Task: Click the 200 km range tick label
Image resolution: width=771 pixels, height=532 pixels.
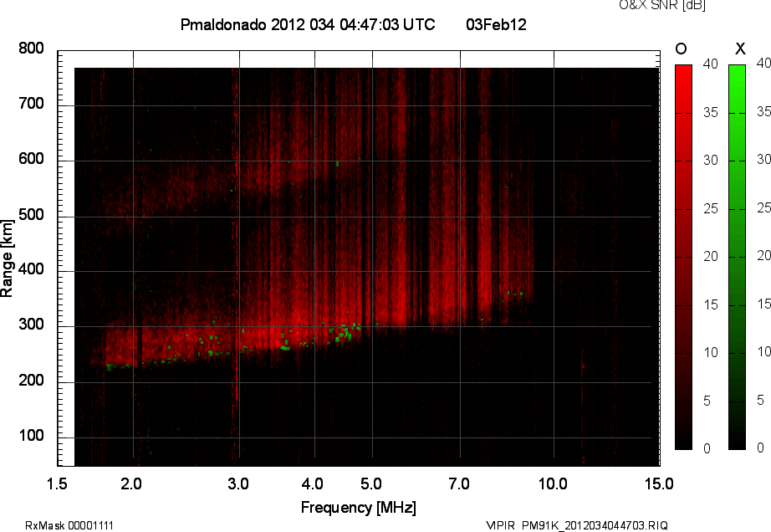Action: point(32,380)
